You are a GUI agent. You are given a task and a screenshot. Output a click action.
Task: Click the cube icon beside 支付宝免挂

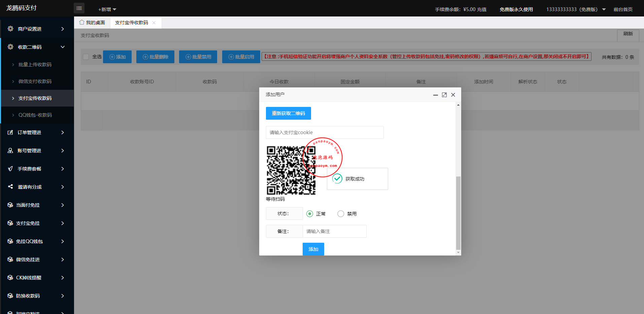click(x=10, y=223)
